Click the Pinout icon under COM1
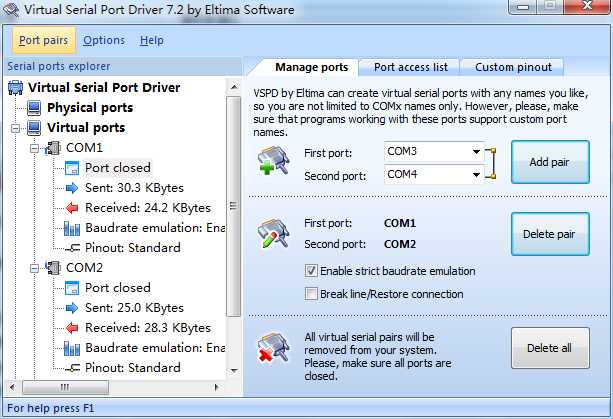The image size is (613, 419). tap(72, 248)
